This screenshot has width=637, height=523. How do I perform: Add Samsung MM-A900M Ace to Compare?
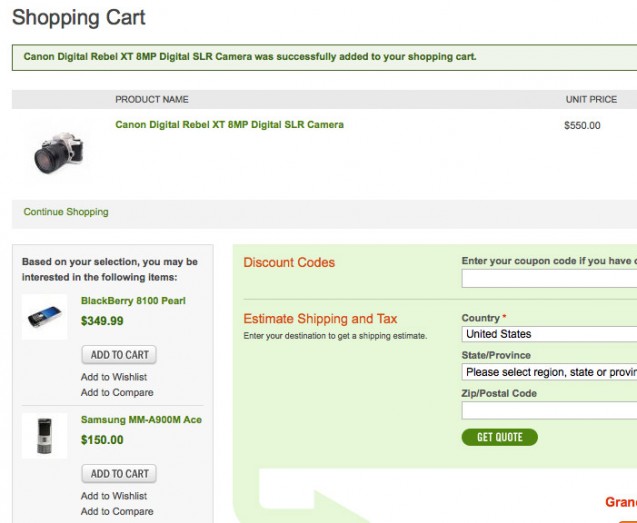point(117,512)
